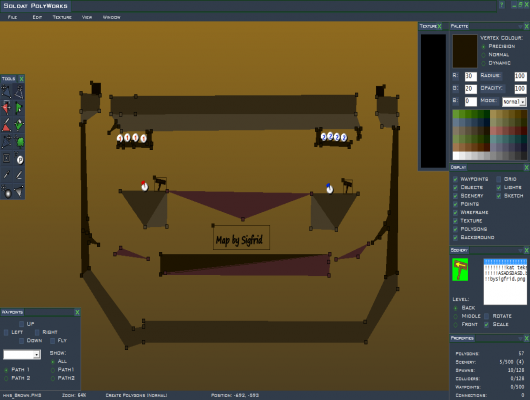Open the Texture menu

point(62,17)
